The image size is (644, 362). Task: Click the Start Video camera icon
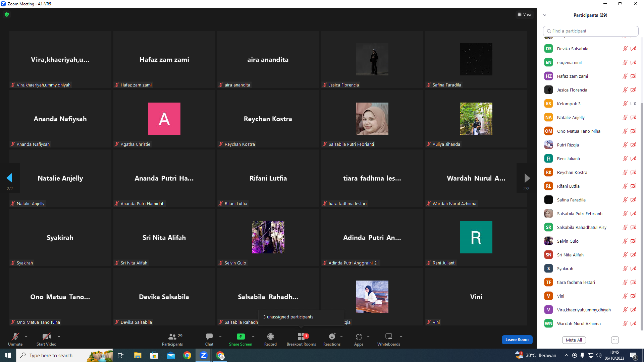(x=46, y=337)
